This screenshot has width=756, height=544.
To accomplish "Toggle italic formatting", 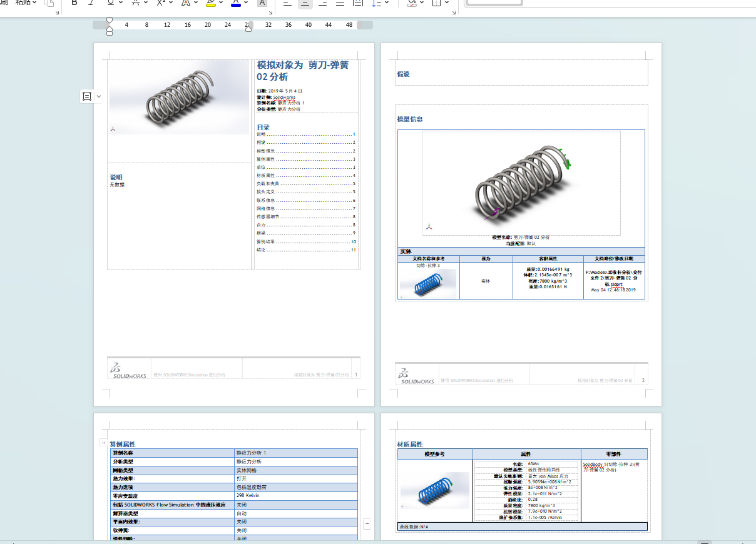I will [x=91, y=3].
